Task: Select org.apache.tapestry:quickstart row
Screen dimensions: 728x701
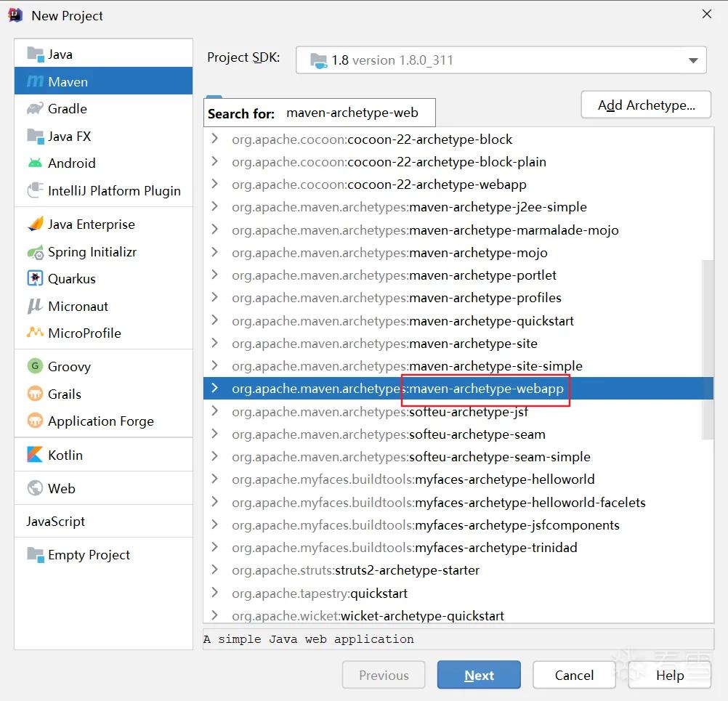Action: click(458, 593)
